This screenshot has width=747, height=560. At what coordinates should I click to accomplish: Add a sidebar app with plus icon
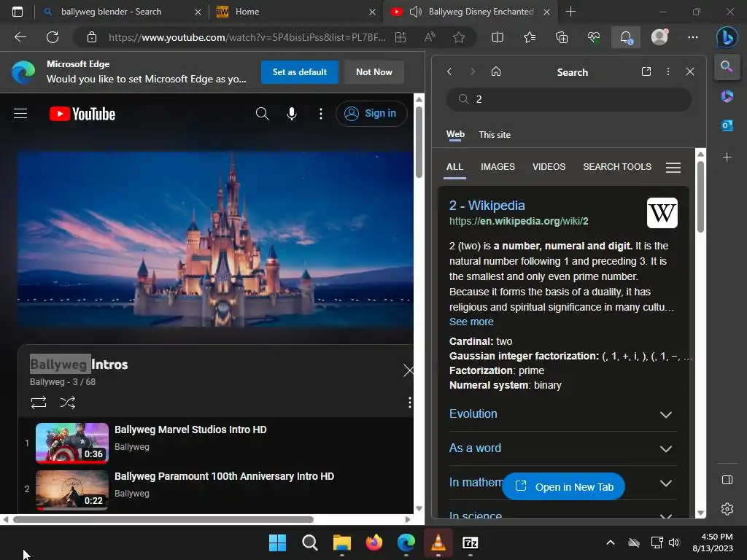727,157
